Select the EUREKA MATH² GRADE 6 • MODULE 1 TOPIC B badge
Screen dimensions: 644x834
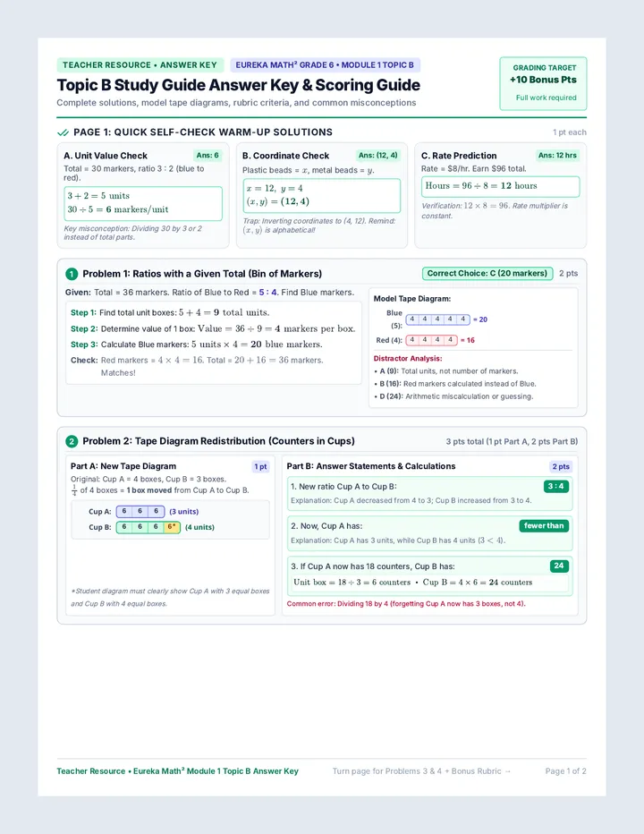tap(325, 65)
